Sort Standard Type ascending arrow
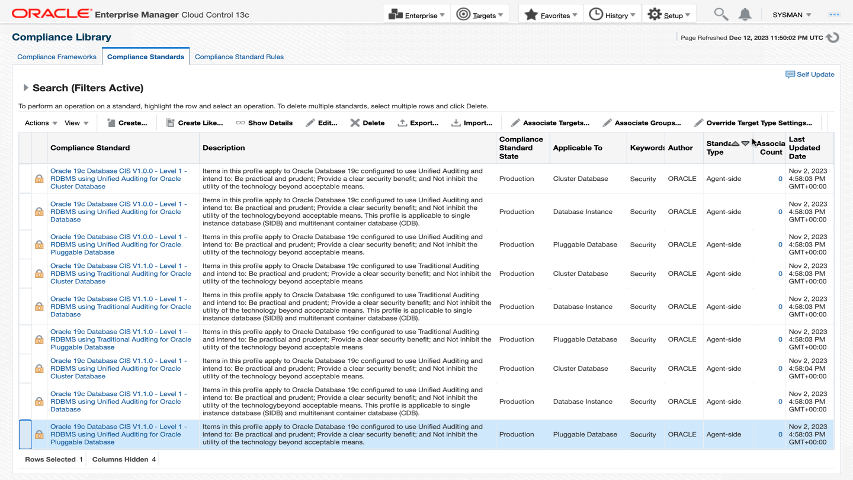Viewport: 853px width, 480px height. point(735,143)
